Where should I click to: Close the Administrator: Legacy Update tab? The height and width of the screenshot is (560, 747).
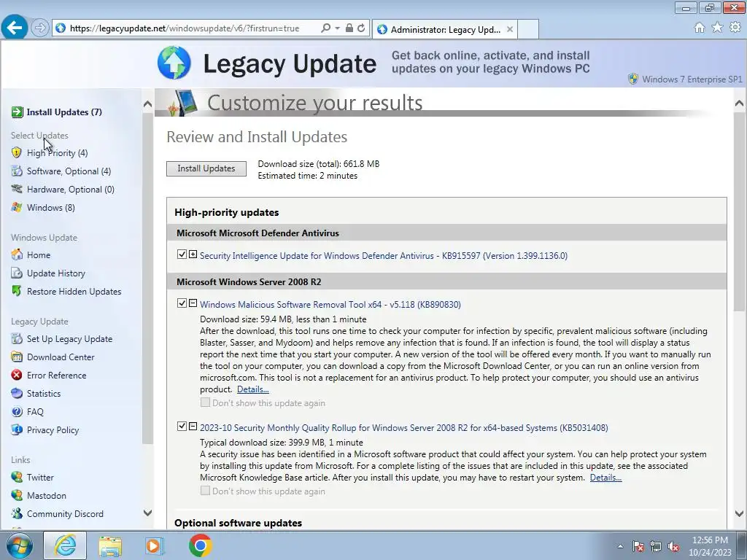510,29
